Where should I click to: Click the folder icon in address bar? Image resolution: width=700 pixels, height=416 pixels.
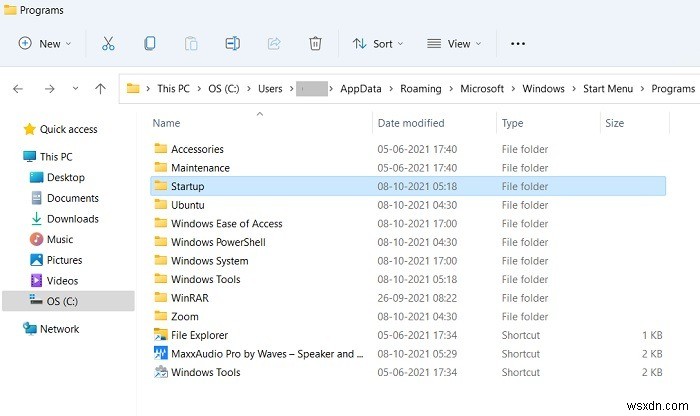point(133,88)
